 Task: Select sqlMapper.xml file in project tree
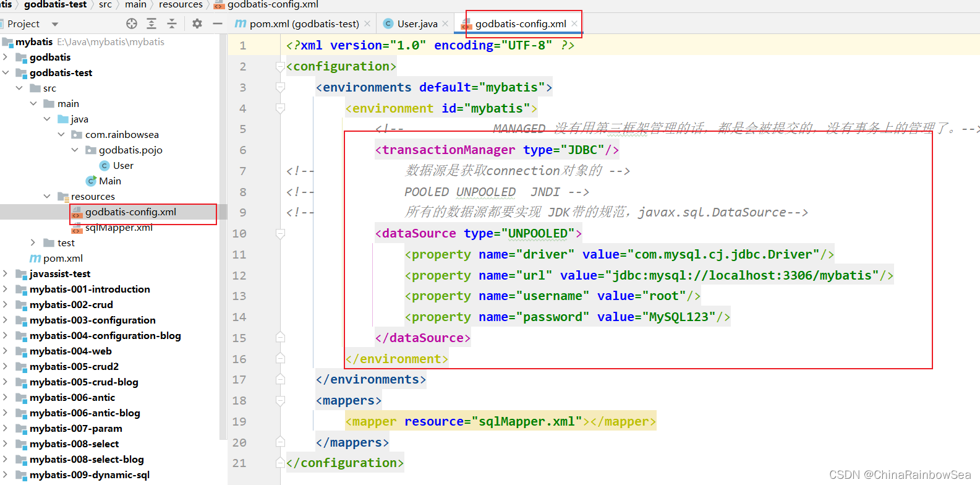[x=119, y=227]
